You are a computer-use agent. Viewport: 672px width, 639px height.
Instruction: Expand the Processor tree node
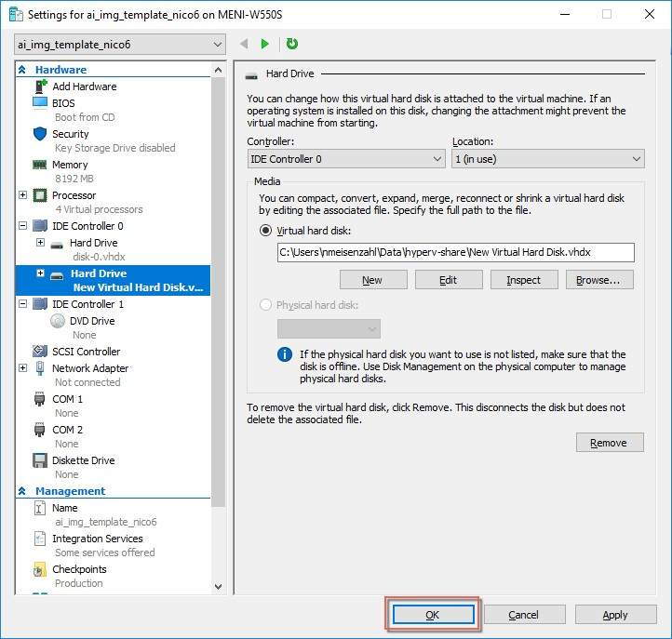(x=22, y=195)
